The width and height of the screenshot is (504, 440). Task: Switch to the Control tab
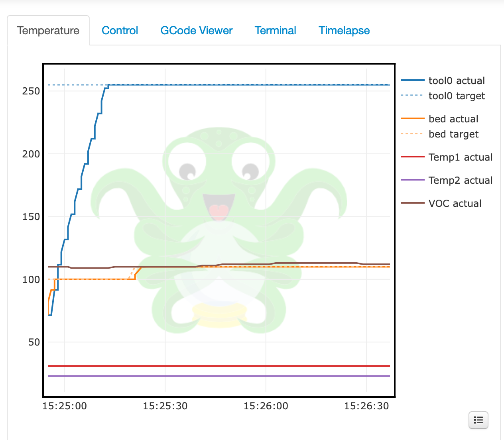(x=120, y=31)
